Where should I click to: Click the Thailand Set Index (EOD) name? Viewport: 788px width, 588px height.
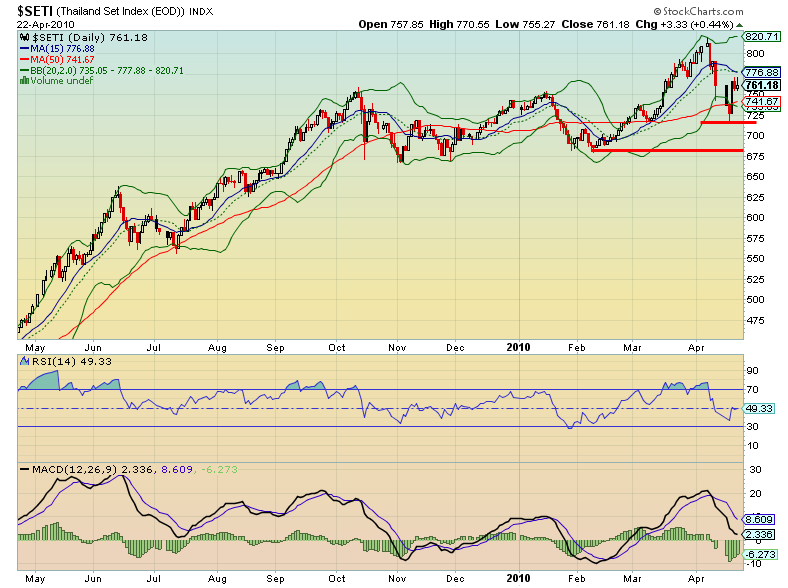point(121,11)
